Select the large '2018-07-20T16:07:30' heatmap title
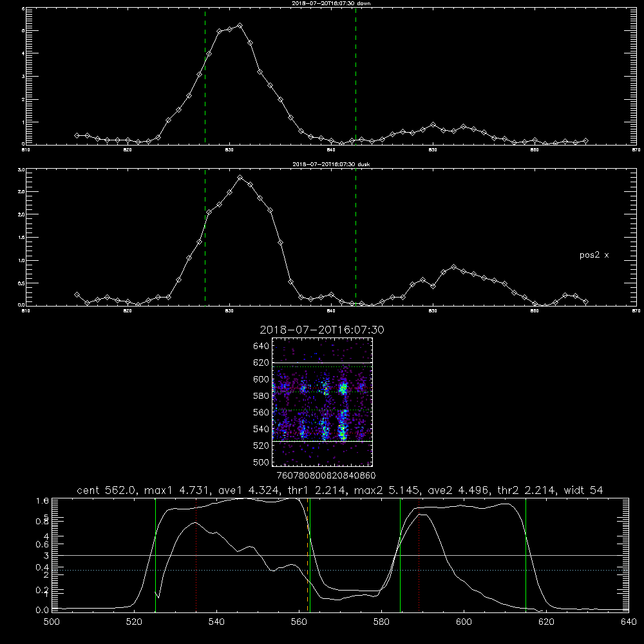The width and height of the screenshot is (644, 644). click(322, 330)
